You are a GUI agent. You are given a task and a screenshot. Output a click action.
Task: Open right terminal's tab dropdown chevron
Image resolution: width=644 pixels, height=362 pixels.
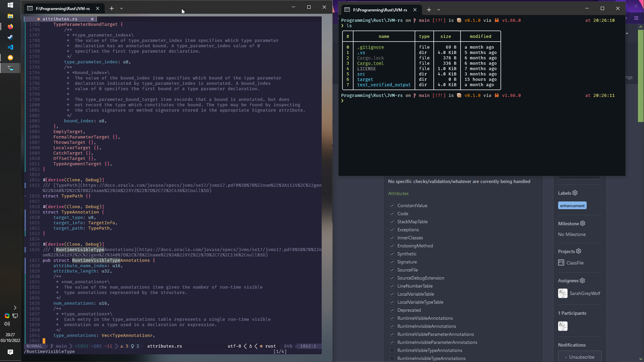[439, 10]
